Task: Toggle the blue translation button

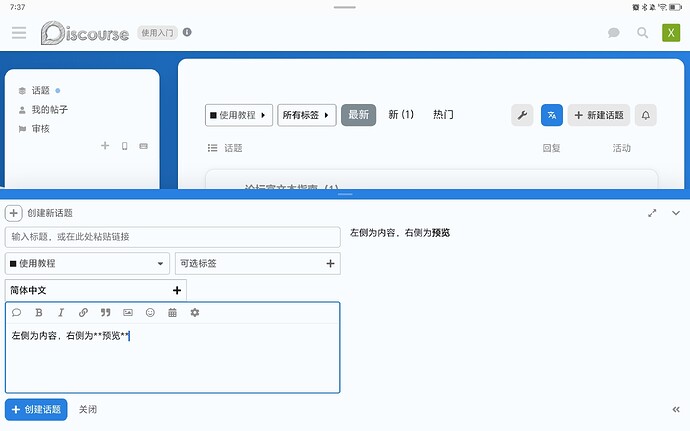Action: 552,115
